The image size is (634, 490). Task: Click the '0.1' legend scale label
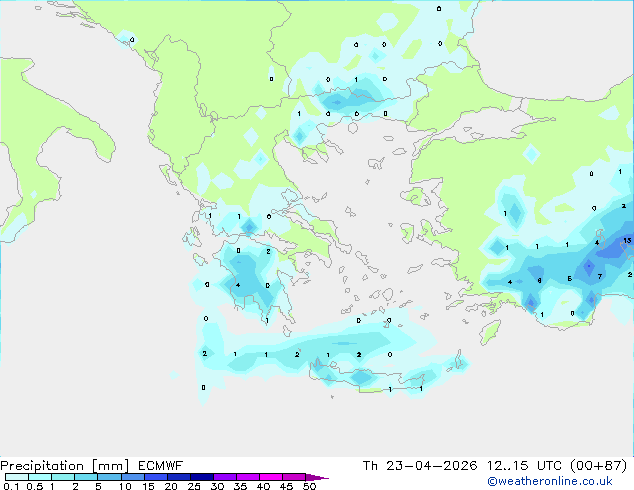click(x=11, y=486)
